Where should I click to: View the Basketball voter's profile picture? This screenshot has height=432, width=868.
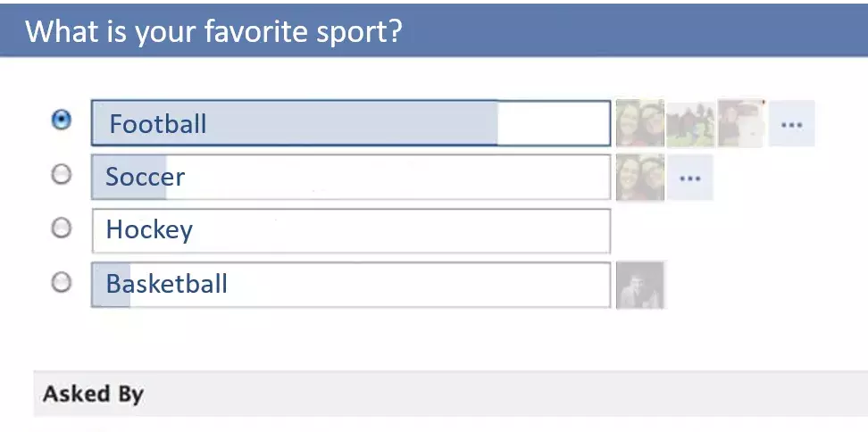[x=639, y=285]
